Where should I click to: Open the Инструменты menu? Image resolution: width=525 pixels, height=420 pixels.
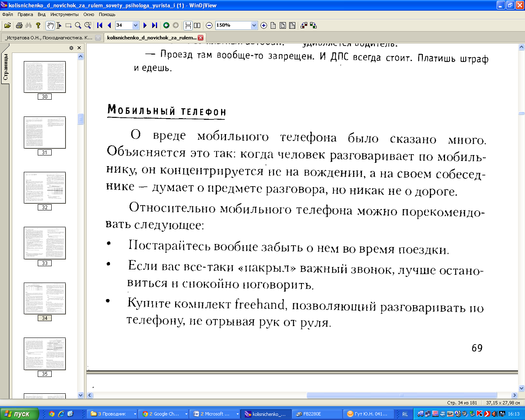point(64,14)
